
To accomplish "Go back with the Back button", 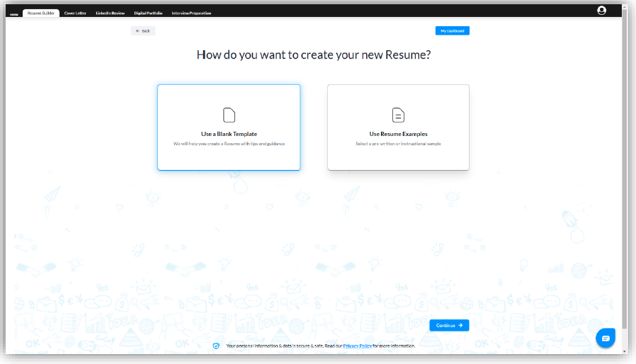I will [x=143, y=31].
